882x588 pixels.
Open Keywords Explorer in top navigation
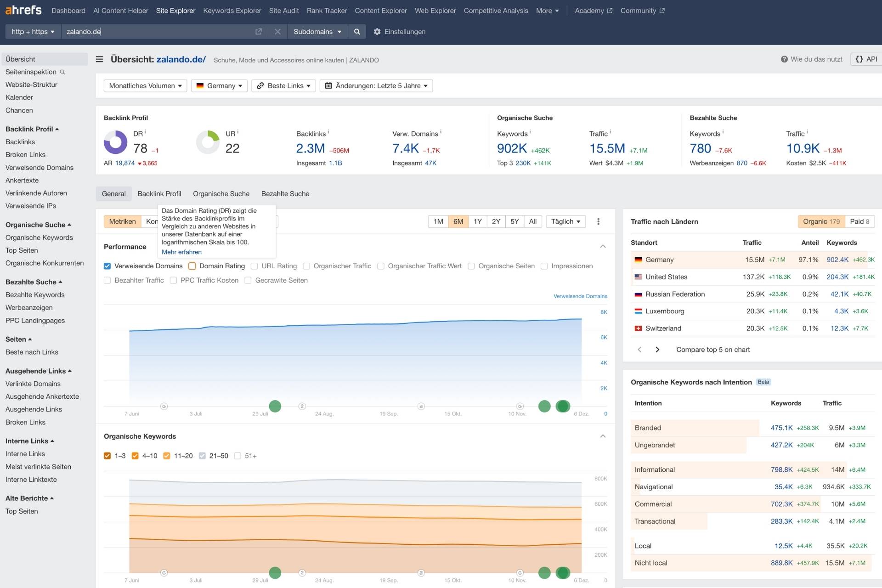(232, 11)
